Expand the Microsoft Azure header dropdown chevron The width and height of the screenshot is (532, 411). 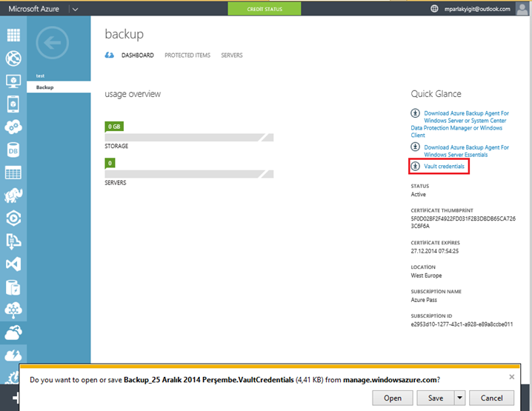pyautogui.click(x=76, y=10)
